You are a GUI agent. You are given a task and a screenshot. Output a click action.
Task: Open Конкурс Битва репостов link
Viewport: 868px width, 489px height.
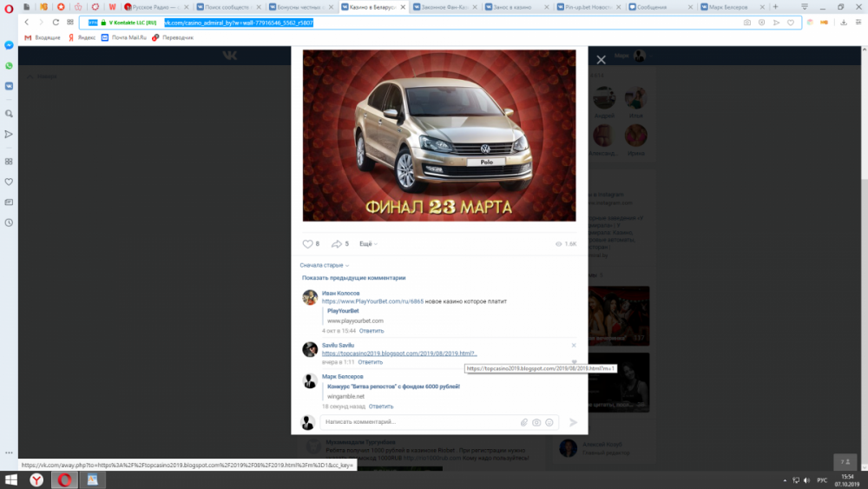pyautogui.click(x=393, y=387)
